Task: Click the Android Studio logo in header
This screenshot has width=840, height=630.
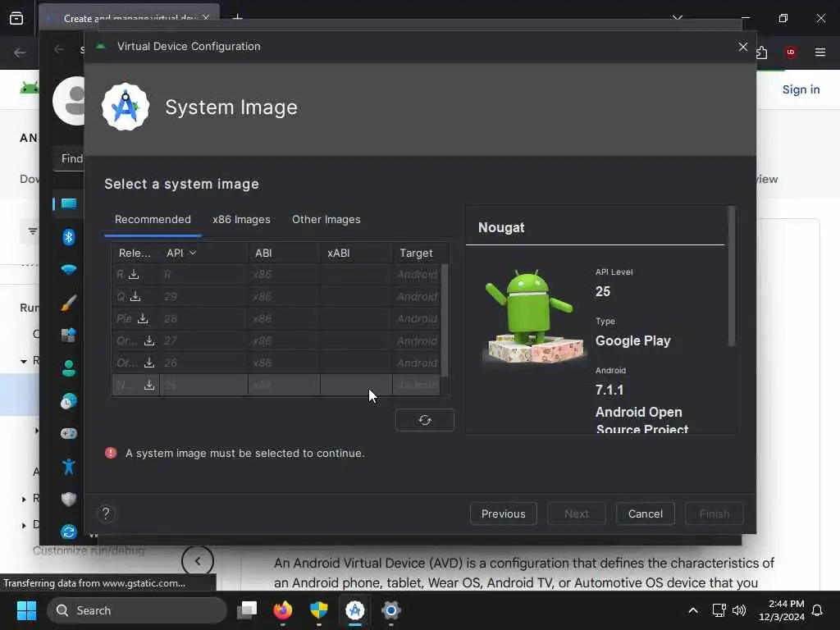Action: pyautogui.click(x=126, y=107)
